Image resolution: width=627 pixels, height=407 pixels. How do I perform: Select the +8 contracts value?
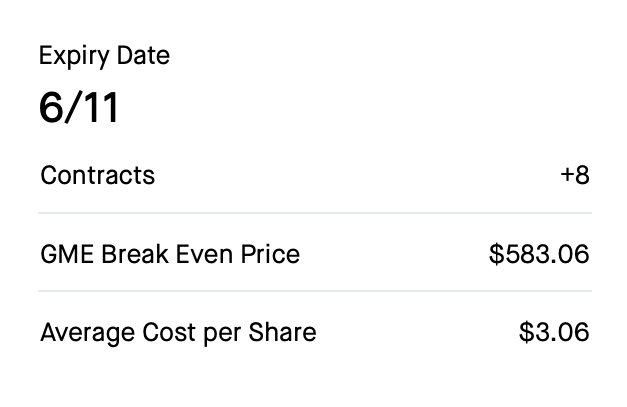575,175
